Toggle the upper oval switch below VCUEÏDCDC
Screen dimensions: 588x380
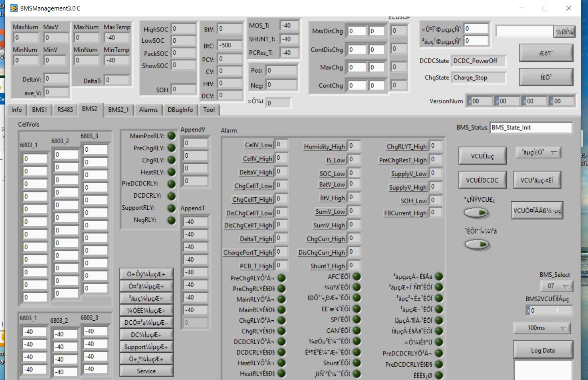tap(477, 212)
